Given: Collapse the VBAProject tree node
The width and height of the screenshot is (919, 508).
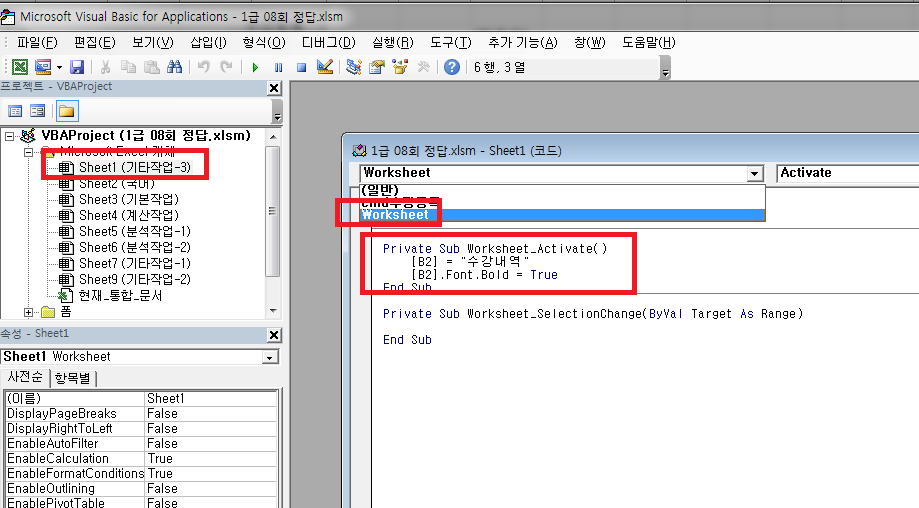Looking at the screenshot, I should (11, 136).
